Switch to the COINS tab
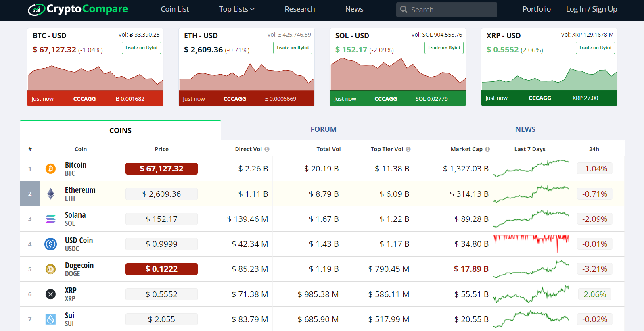644x331 pixels. pyautogui.click(x=120, y=130)
